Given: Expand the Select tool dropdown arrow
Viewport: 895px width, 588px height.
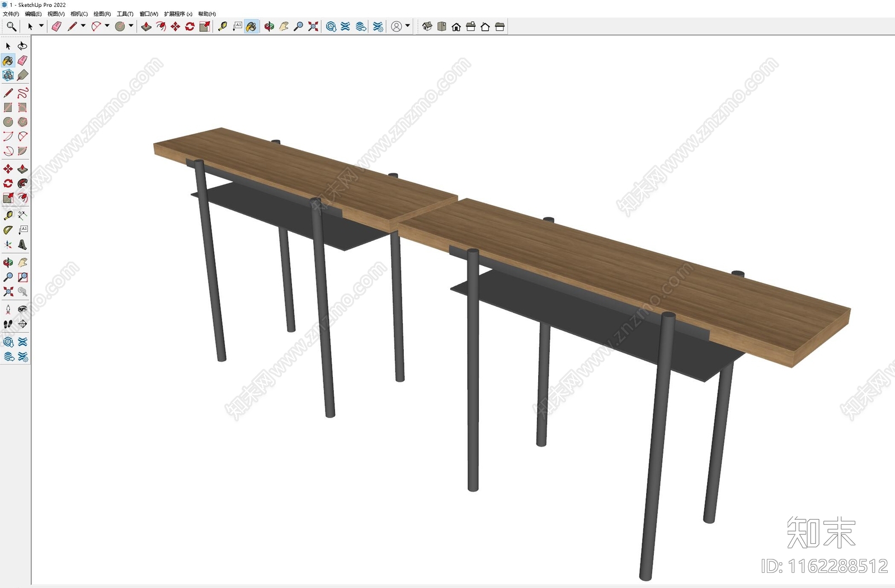Looking at the screenshot, I should pyautogui.click(x=41, y=26).
